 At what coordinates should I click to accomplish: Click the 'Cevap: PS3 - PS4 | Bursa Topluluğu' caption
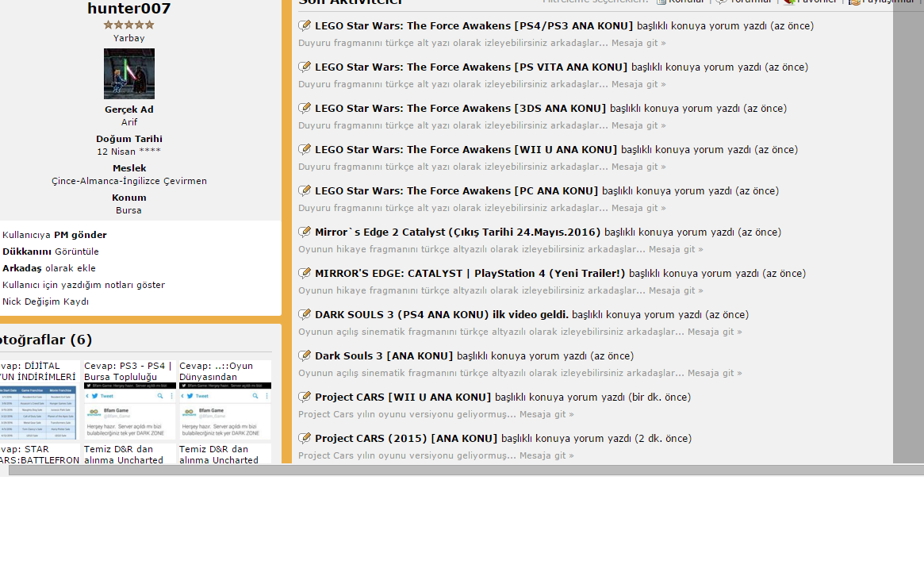pos(128,371)
